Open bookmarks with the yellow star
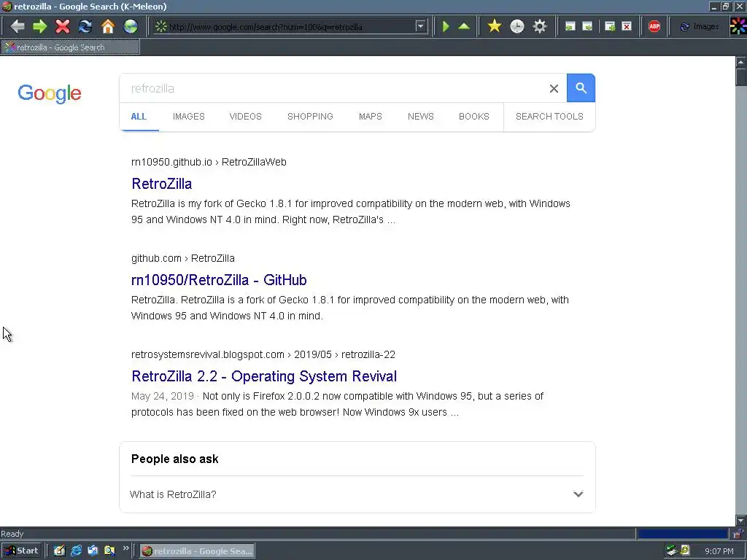This screenshot has width=747, height=560. point(495,26)
